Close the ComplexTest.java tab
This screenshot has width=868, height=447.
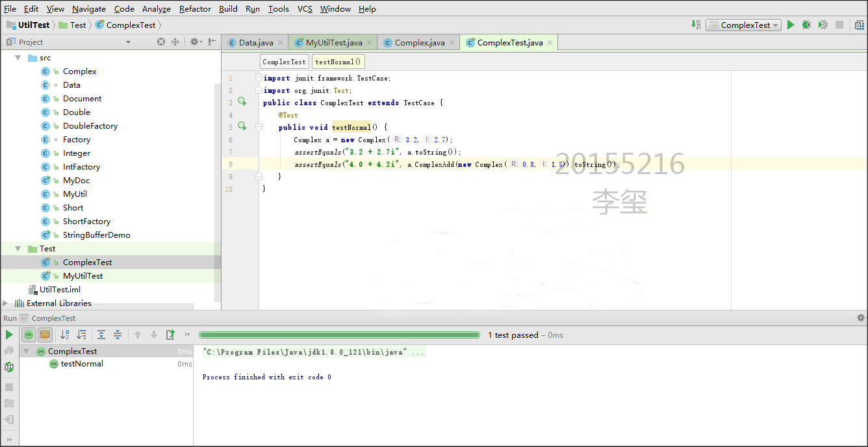[550, 42]
